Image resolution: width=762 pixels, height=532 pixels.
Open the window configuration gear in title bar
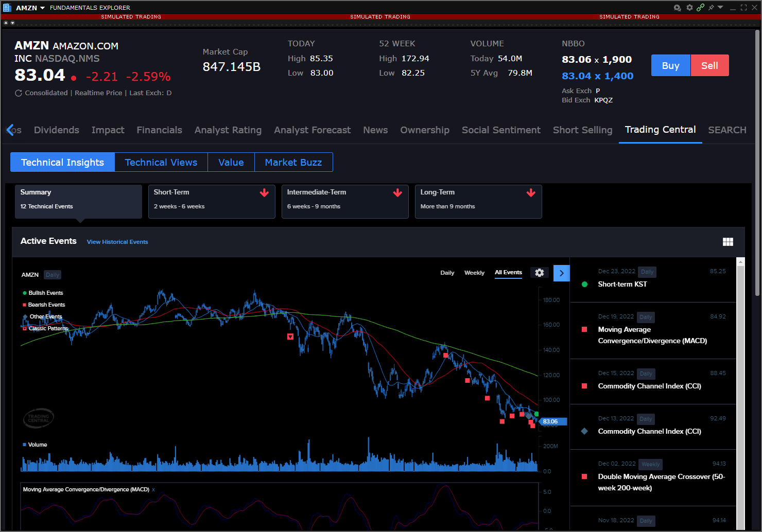pos(689,8)
